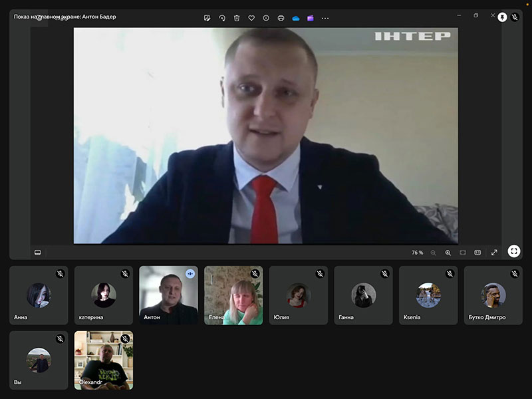Viewport: 532px width, 399px height.
Task: Click the round white fullscreen frame button
Action: point(514,251)
